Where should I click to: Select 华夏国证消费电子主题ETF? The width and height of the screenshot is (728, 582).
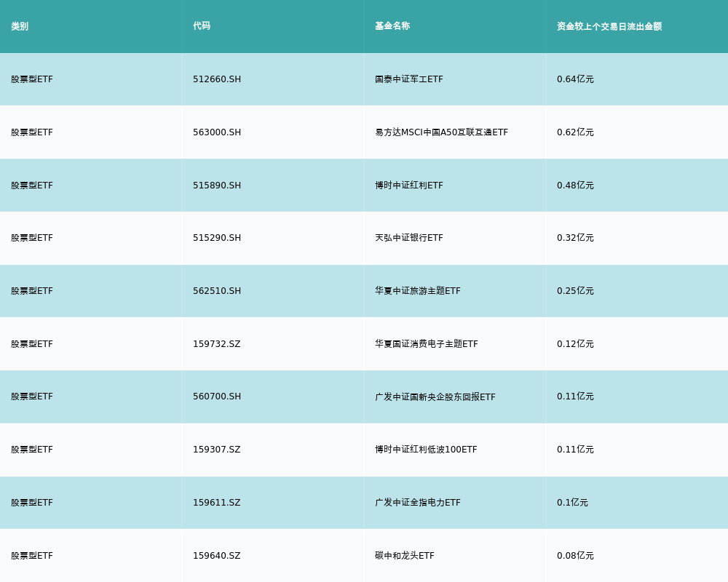pos(426,344)
